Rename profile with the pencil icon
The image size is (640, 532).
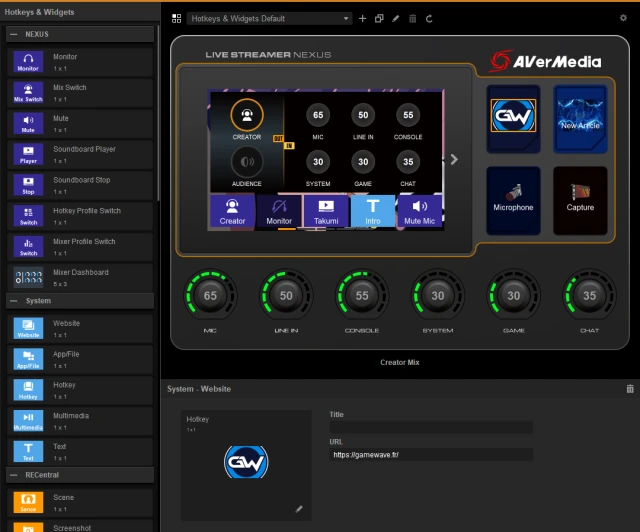click(396, 18)
